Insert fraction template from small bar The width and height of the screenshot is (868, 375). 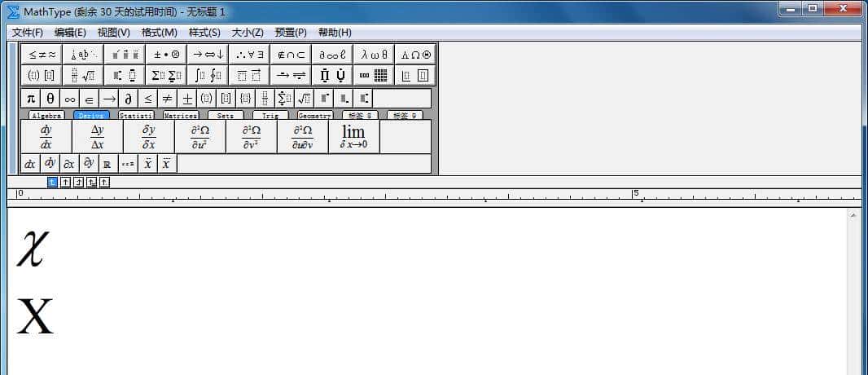pyautogui.click(x=265, y=99)
